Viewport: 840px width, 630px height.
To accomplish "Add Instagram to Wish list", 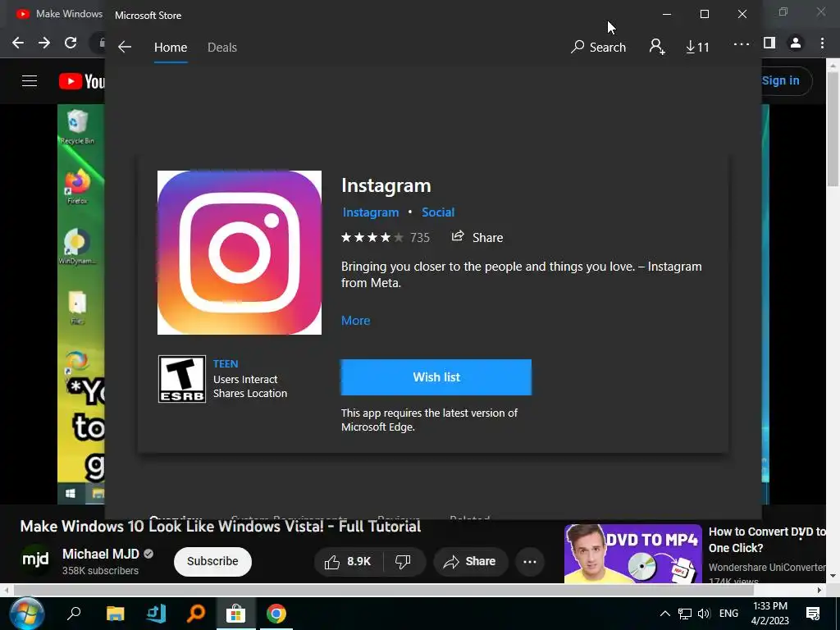I will point(436,377).
